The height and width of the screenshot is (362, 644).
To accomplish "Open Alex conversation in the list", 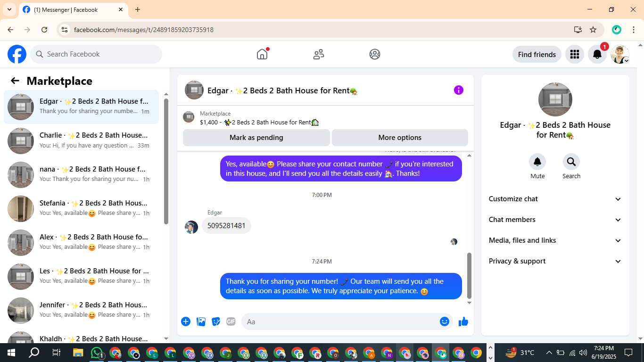I will pos(82,243).
